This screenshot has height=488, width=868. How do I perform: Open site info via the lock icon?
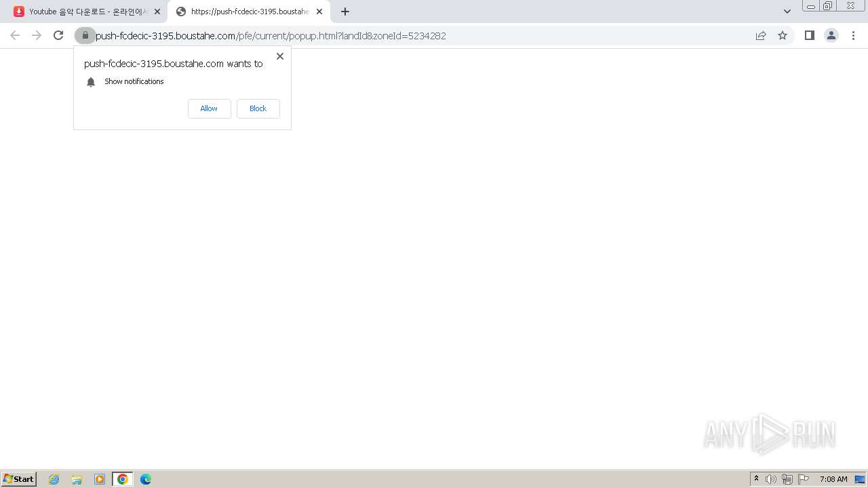point(85,35)
